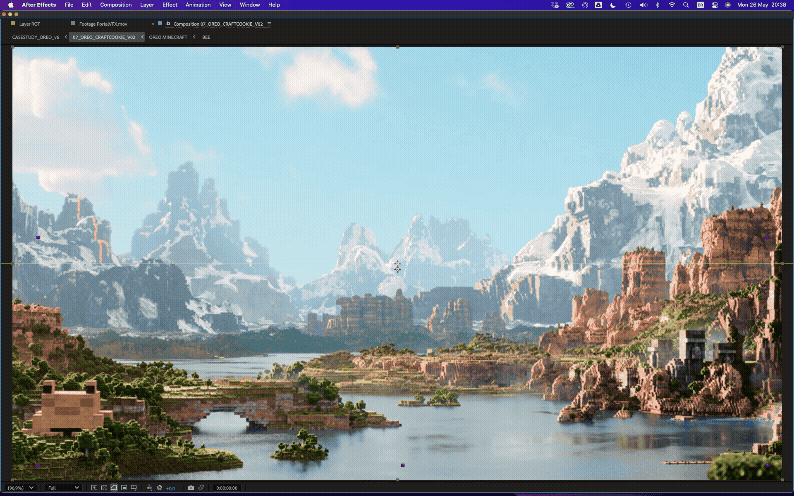The height and width of the screenshot is (496, 794).
Task: Open the Help menu
Action: 274,5
